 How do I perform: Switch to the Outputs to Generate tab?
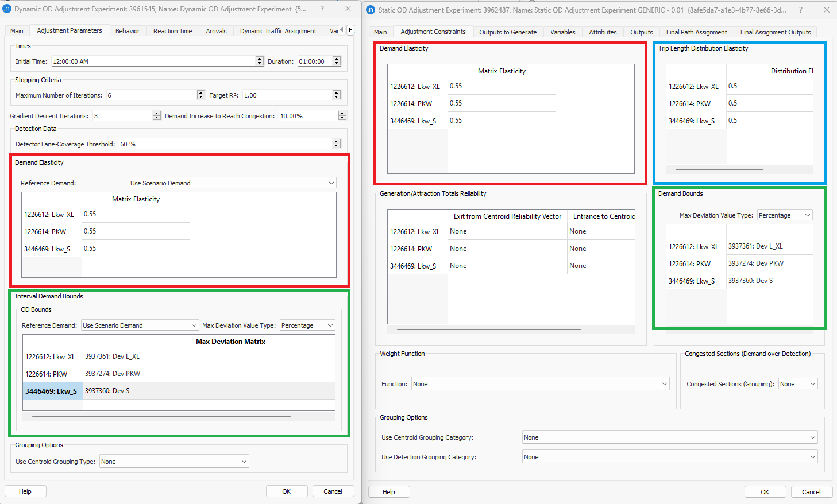[508, 32]
